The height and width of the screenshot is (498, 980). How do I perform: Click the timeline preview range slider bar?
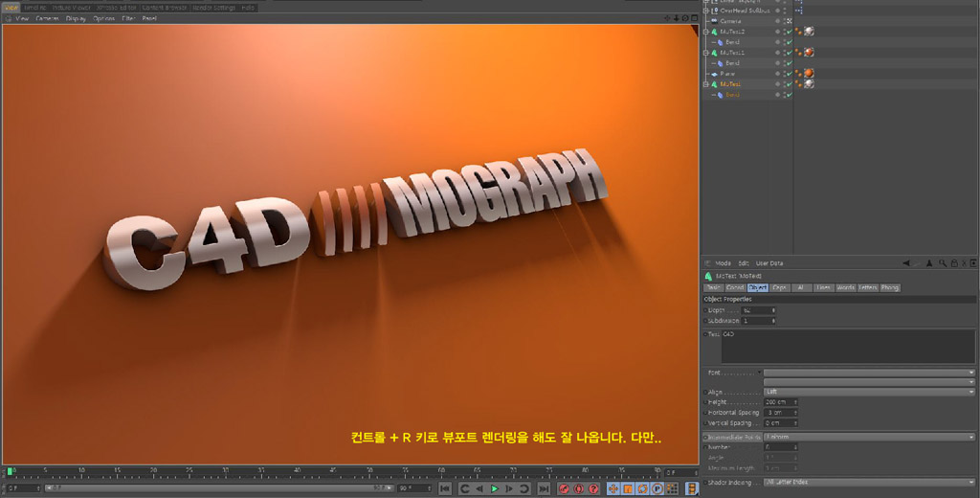click(x=219, y=488)
